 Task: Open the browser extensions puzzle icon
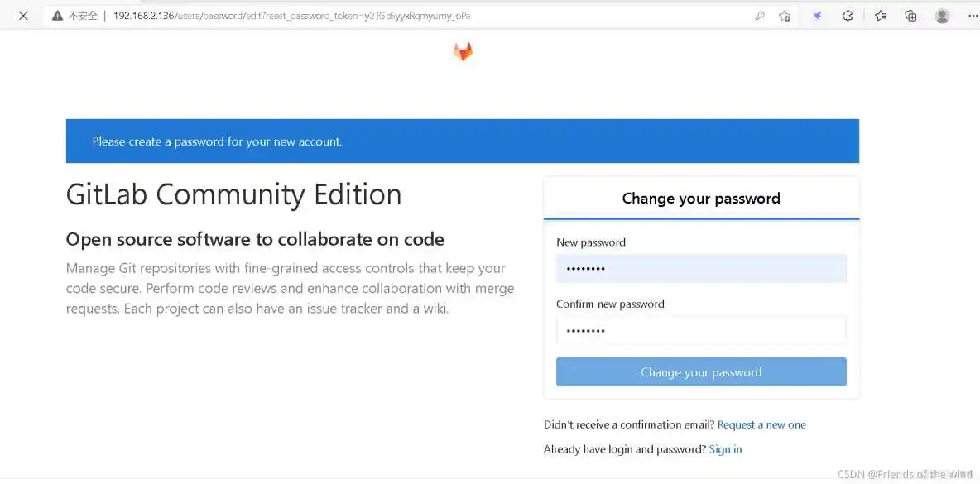pos(848,16)
